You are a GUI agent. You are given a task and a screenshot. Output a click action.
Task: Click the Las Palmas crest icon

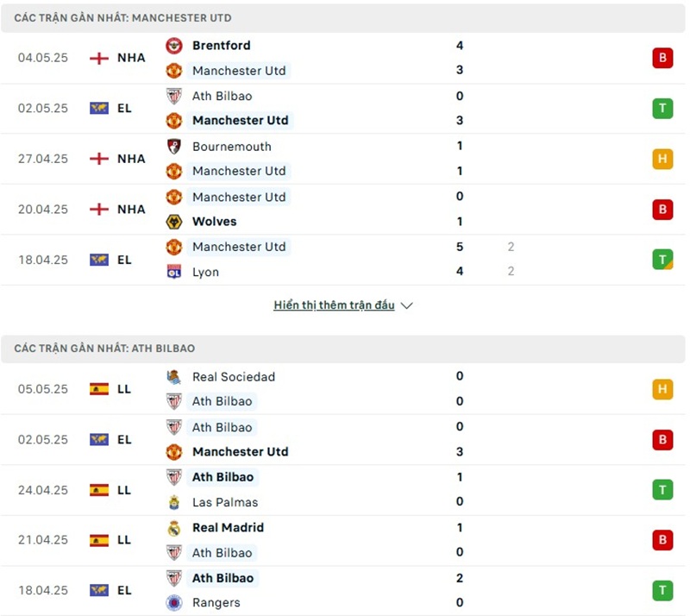click(x=174, y=502)
